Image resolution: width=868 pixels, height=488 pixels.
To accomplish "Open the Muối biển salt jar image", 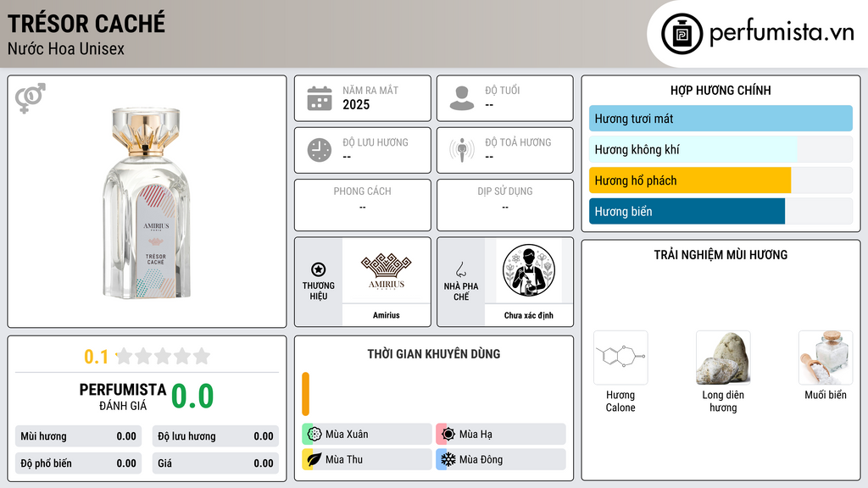I will (826, 358).
